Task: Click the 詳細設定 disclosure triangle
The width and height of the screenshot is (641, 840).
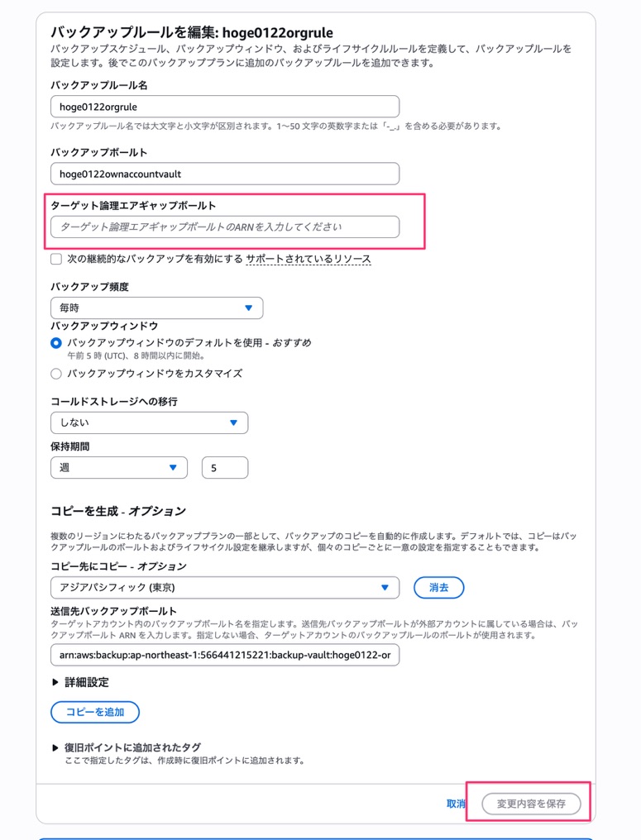Action: [55, 682]
